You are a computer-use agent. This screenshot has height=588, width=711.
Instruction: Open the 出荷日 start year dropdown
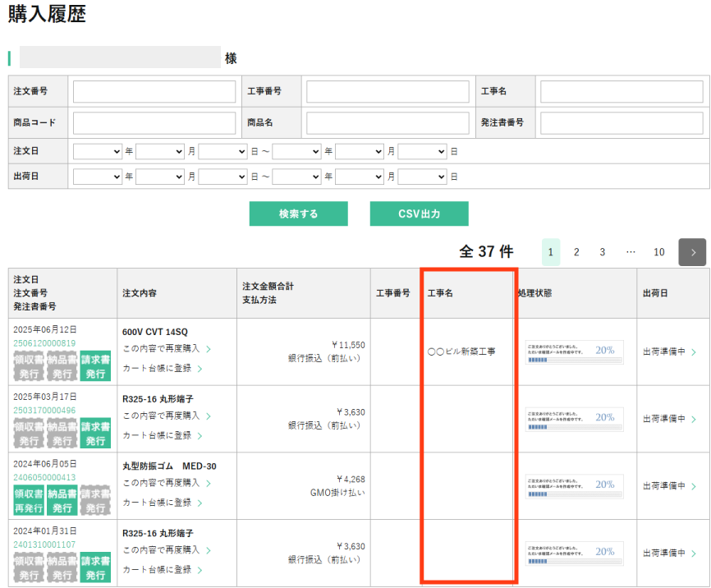(98, 177)
